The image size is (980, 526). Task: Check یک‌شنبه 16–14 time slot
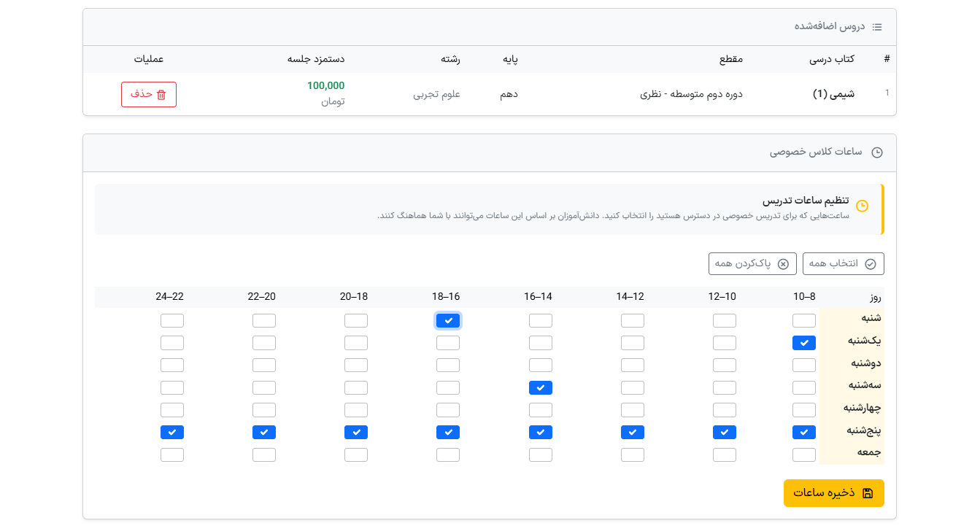(541, 343)
